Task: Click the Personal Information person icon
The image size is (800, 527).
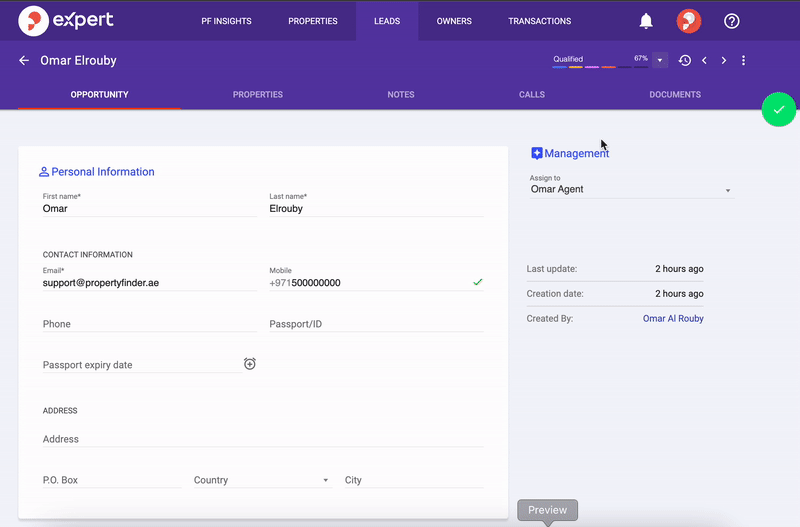Action: (x=44, y=172)
